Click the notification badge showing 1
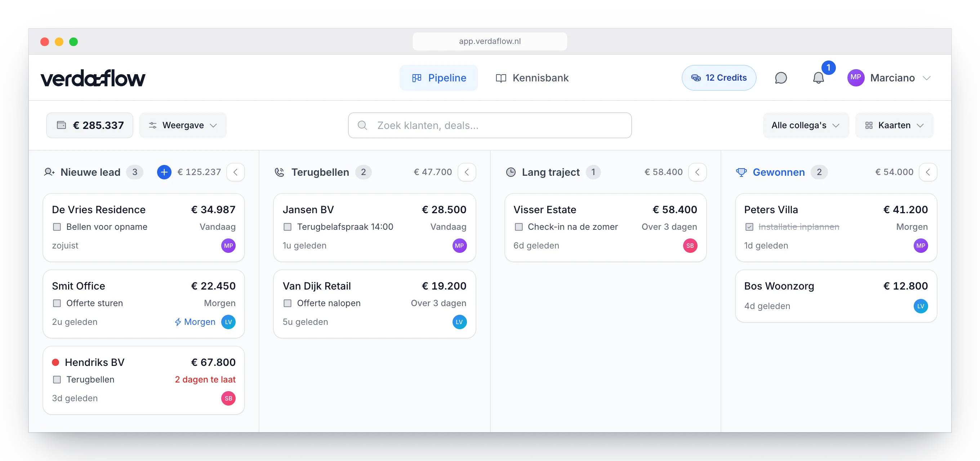 click(828, 68)
